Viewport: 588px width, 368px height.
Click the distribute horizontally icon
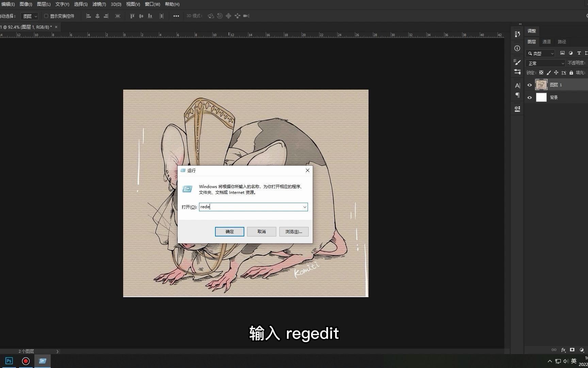pos(162,16)
